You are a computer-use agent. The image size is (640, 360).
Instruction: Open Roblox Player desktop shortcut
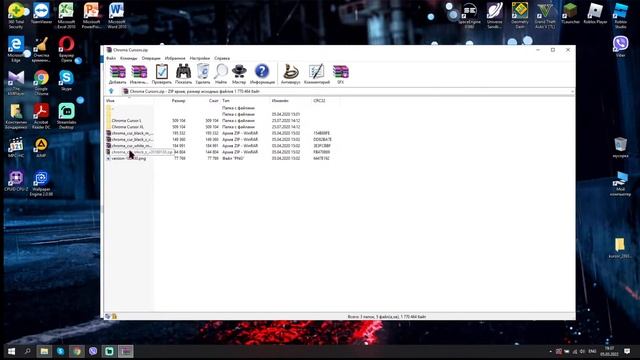click(595, 13)
